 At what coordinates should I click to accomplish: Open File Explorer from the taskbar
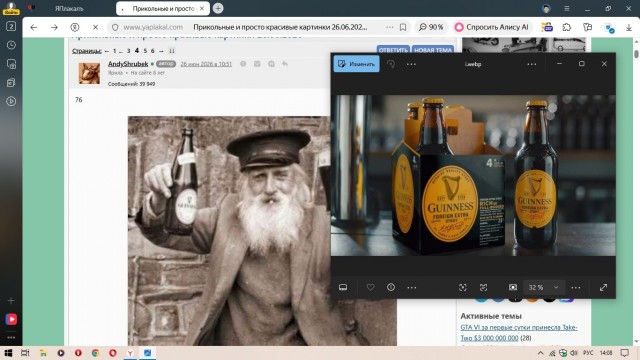click(x=43, y=353)
